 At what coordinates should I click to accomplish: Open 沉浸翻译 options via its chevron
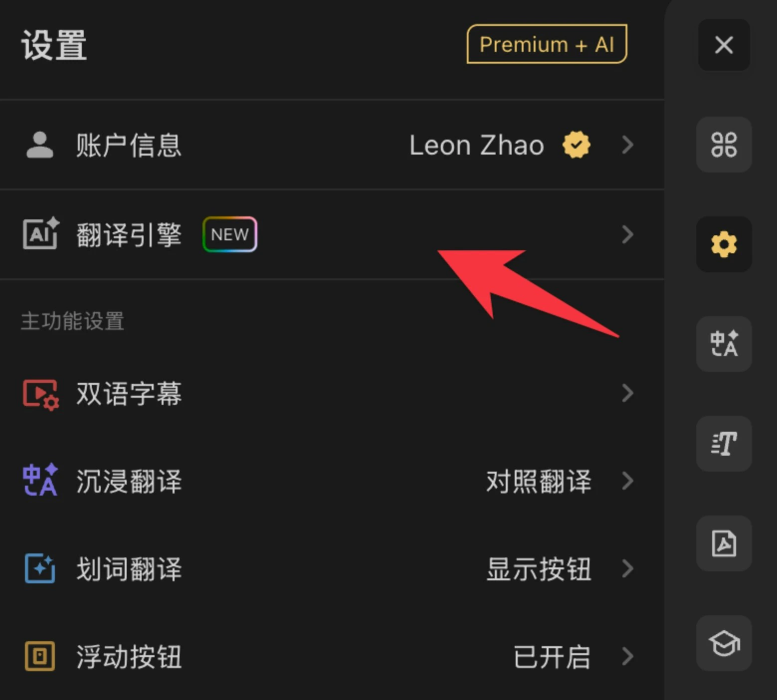pos(627,481)
